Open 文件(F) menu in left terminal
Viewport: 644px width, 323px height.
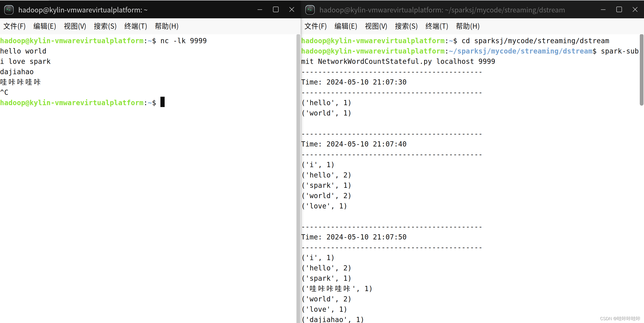[x=15, y=26]
